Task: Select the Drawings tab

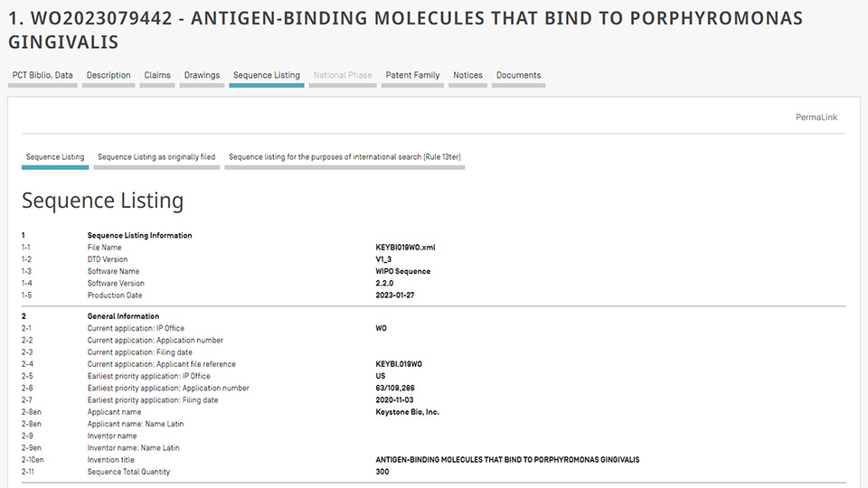Action: (x=202, y=75)
